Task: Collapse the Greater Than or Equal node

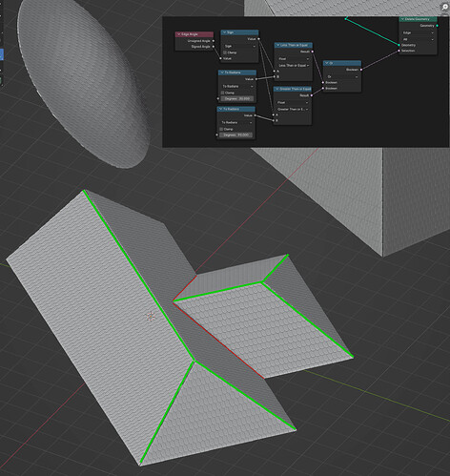Action: 276,89
